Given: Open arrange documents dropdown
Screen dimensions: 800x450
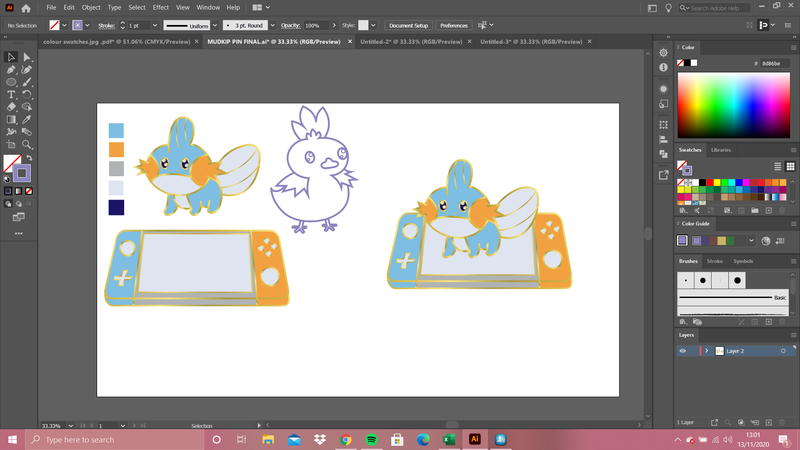Looking at the screenshot, I should tap(261, 8).
